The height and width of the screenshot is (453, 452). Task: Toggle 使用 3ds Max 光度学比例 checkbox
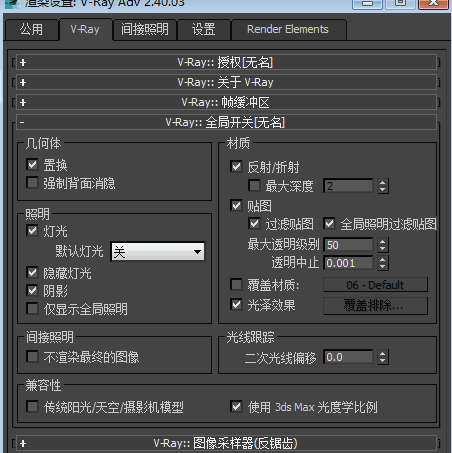coord(236,406)
